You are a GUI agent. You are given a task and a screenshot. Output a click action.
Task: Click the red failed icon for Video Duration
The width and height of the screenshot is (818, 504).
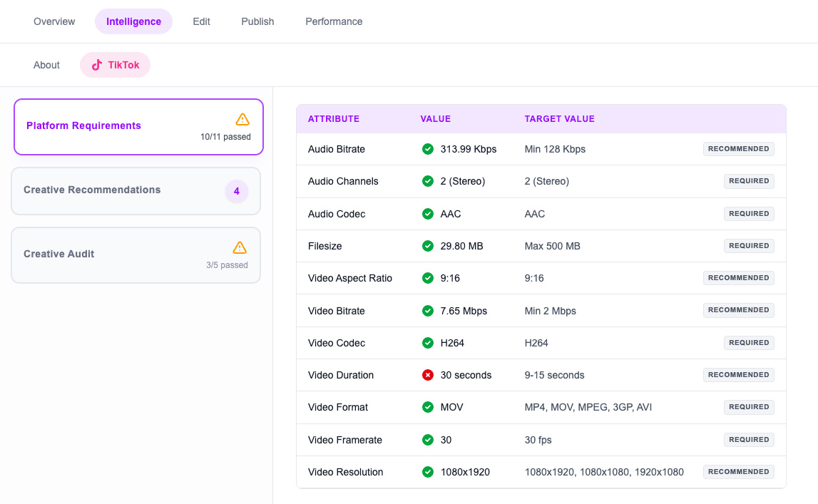pyautogui.click(x=428, y=375)
